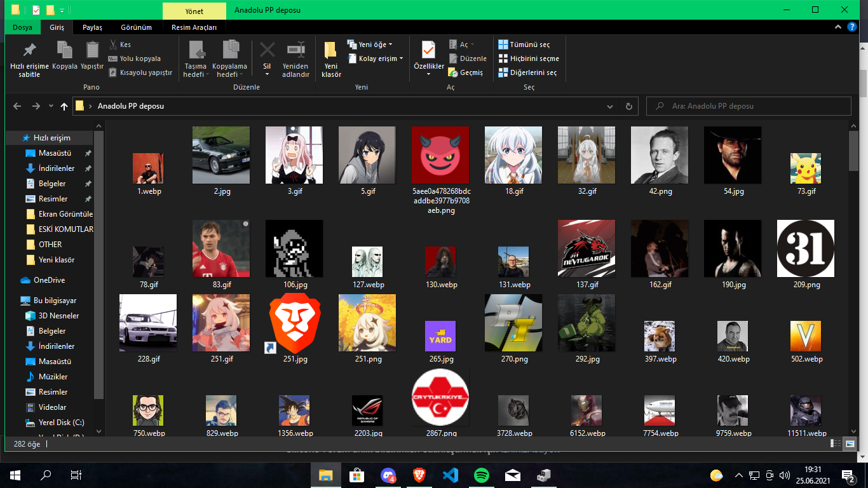868x488 pixels.
Task: Click the Yapıştır ribbon icon
Action: 92,55
